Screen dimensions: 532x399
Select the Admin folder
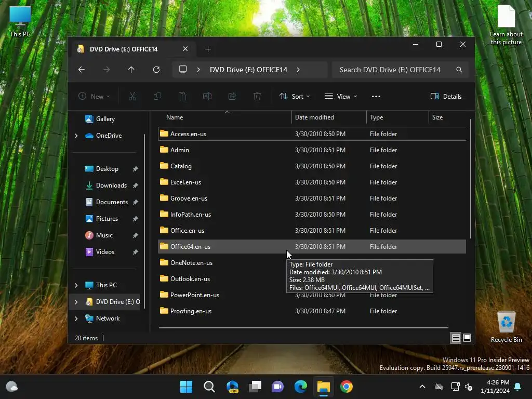(x=312, y=150)
